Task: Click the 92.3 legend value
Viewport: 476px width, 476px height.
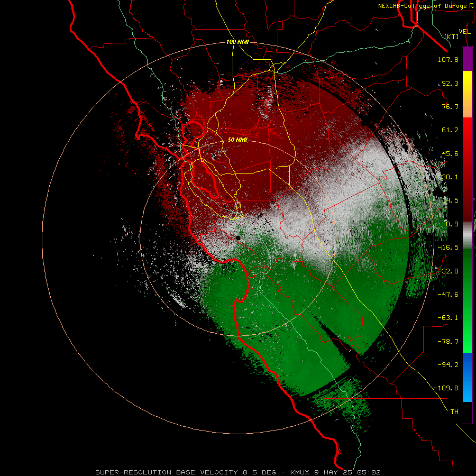Action: coord(450,83)
